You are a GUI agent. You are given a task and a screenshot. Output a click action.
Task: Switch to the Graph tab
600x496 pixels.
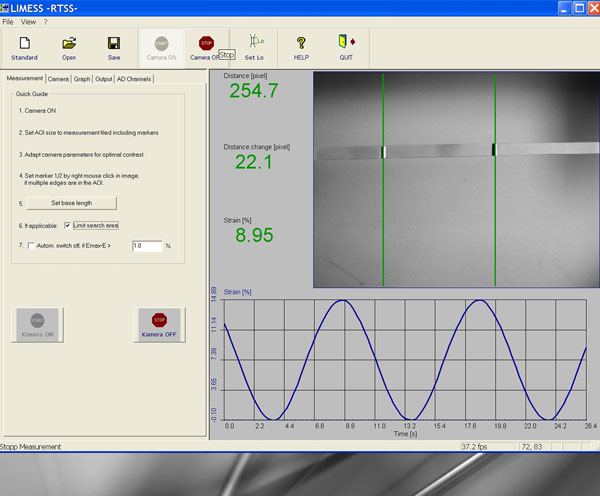point(82,78)
